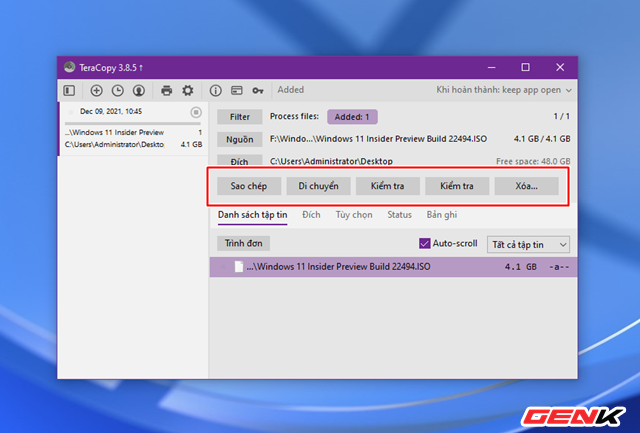Open the 'Đích' tab

point(311,215)
